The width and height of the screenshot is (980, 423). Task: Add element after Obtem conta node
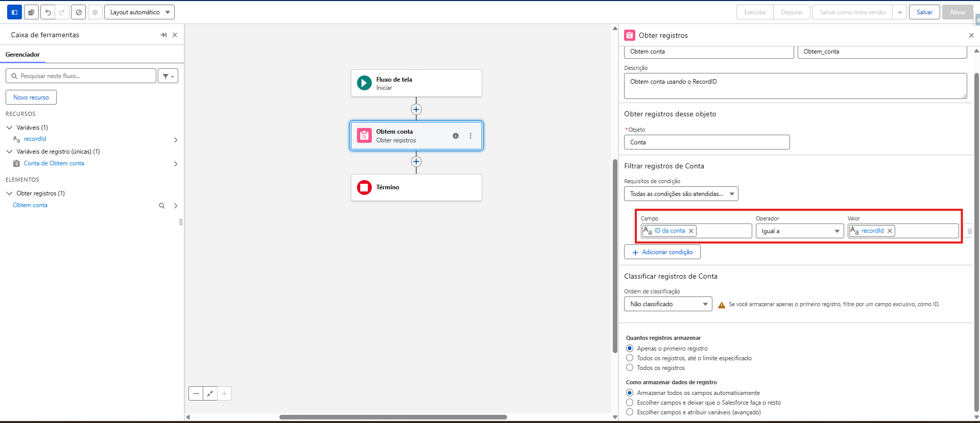tap(416, 161)
